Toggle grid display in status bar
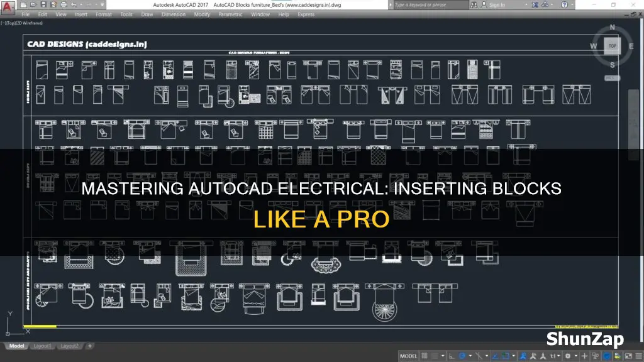The height and width of the screenshot is (362, 644). point(425,356)
